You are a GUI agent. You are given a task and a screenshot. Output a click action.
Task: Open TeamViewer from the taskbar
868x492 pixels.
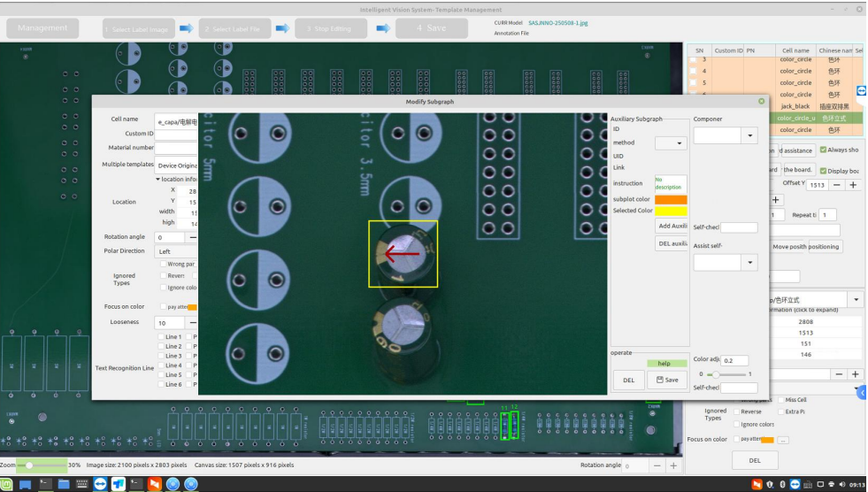click(x=101, y=484)
